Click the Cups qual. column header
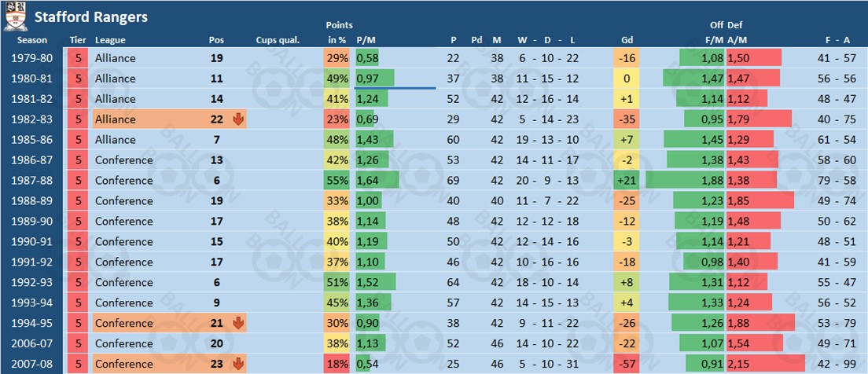Viewport: 868px width, 374px height. [277, 40]
